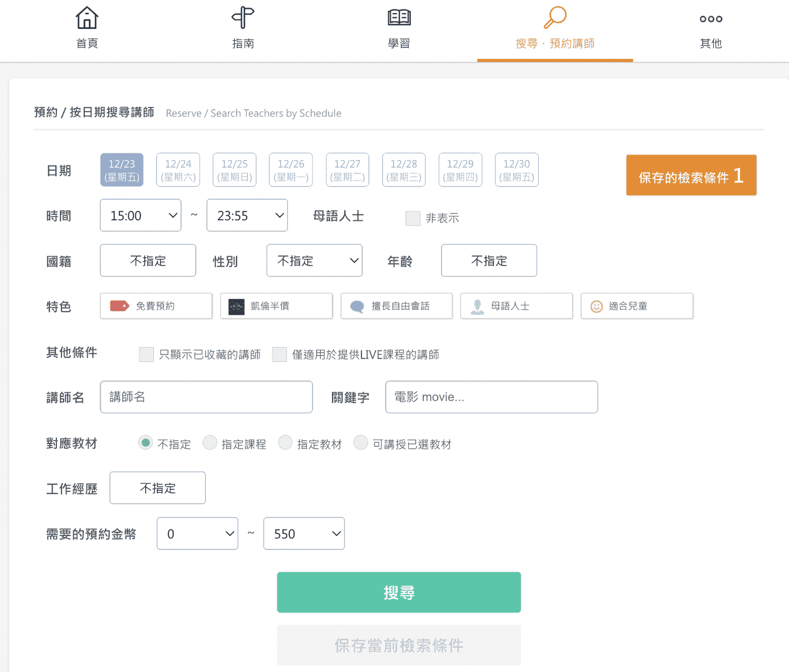Expand the maximum coins dropdown showing 550

304,534
